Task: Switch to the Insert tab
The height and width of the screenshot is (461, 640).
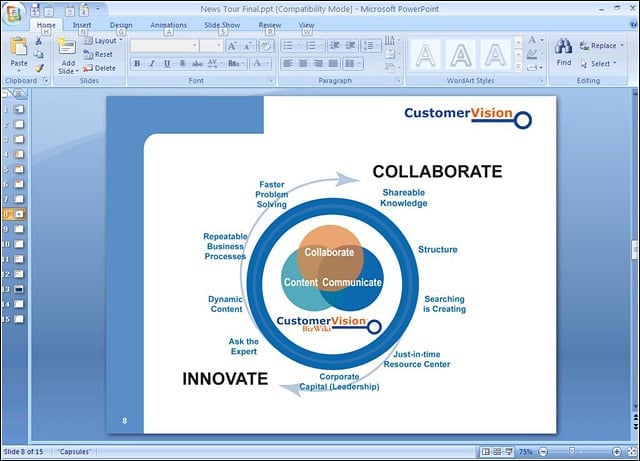Action: (x=82, y=25)
